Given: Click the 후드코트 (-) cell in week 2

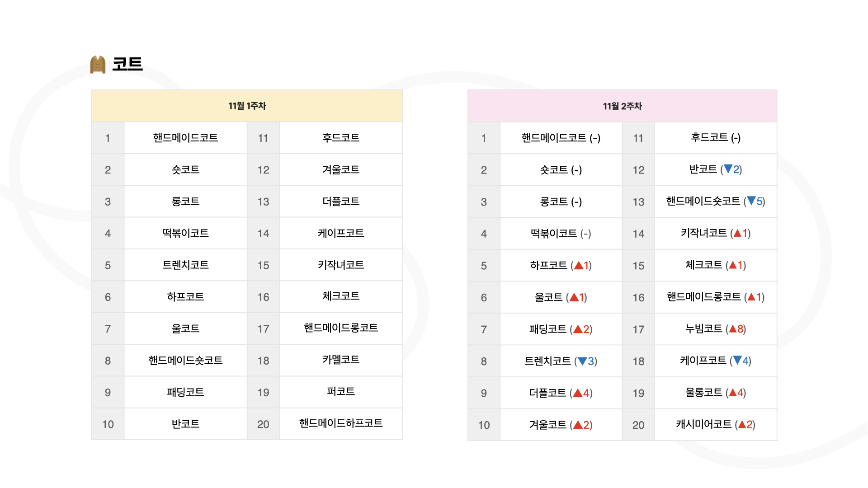Looking at the screenshot, I should [x=715, y=137].
